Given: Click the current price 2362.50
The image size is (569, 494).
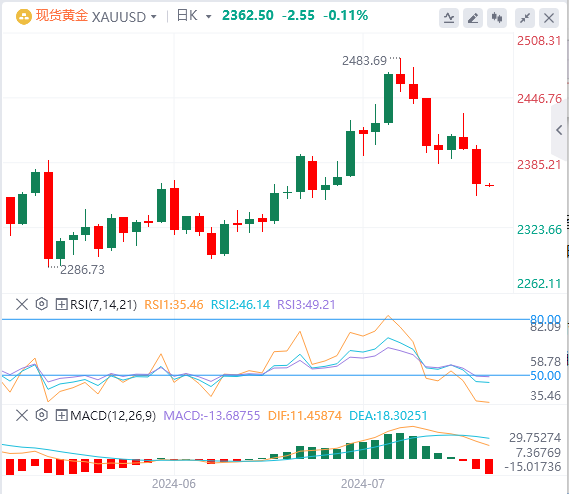Looking at the screenshot, I should 248,16.
